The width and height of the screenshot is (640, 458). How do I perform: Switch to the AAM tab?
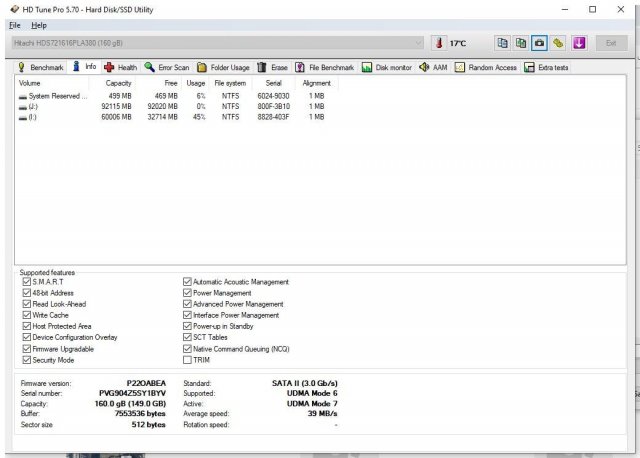[433, 67]
